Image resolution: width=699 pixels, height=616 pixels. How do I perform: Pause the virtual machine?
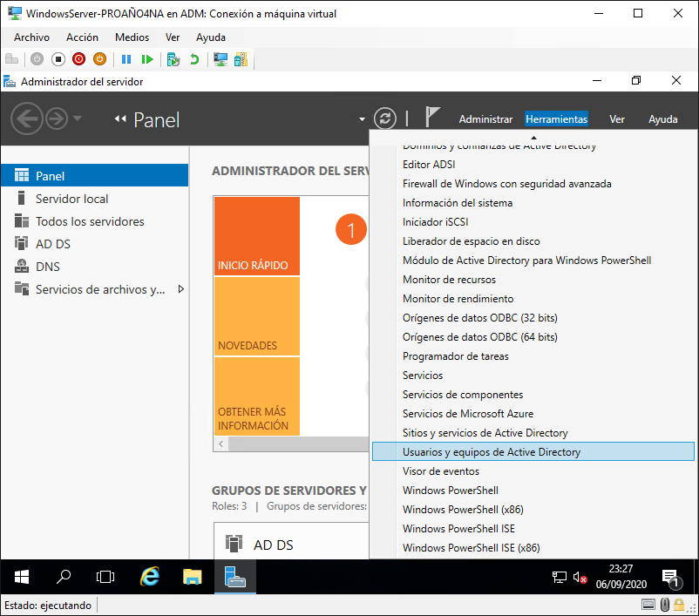(126, 59)
